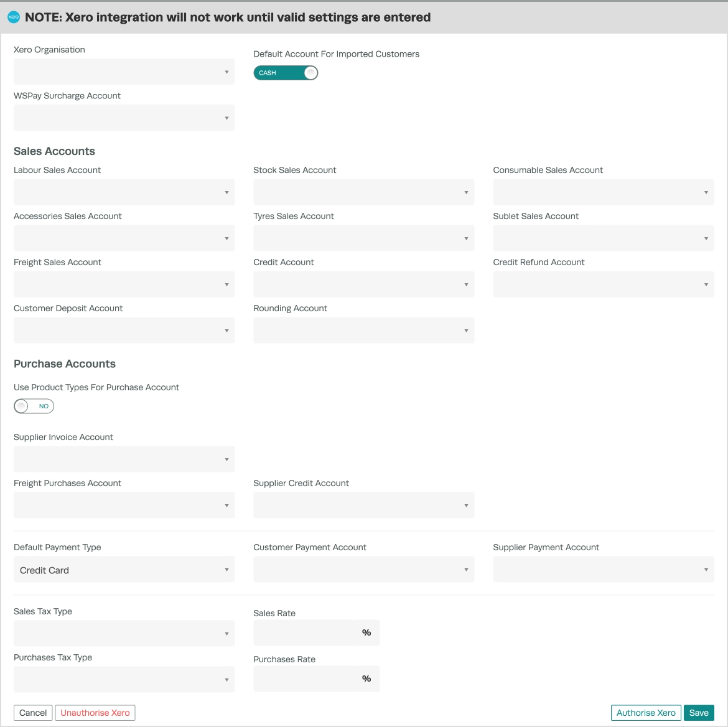Click the Sales Rate percent symbol
The height and width of the screenshot is (727, 728).
pyautogui.click(x=366, y=632)
